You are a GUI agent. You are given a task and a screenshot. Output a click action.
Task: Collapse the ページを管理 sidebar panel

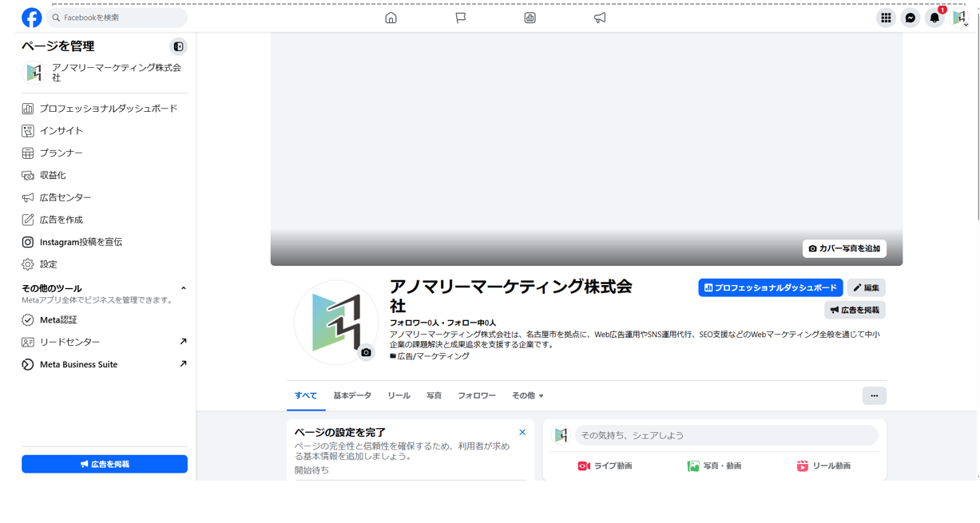coord(178,46)
